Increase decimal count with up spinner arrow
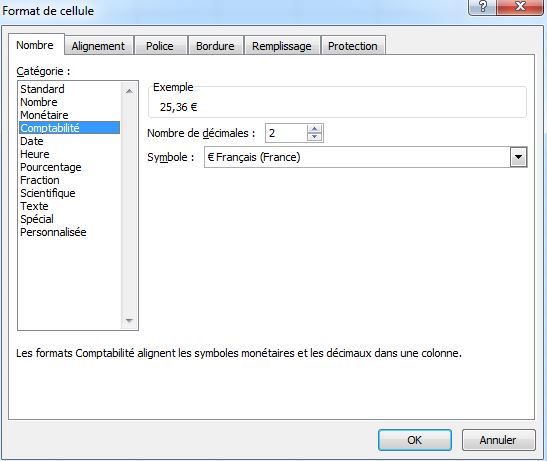 (x=315, y=129)
